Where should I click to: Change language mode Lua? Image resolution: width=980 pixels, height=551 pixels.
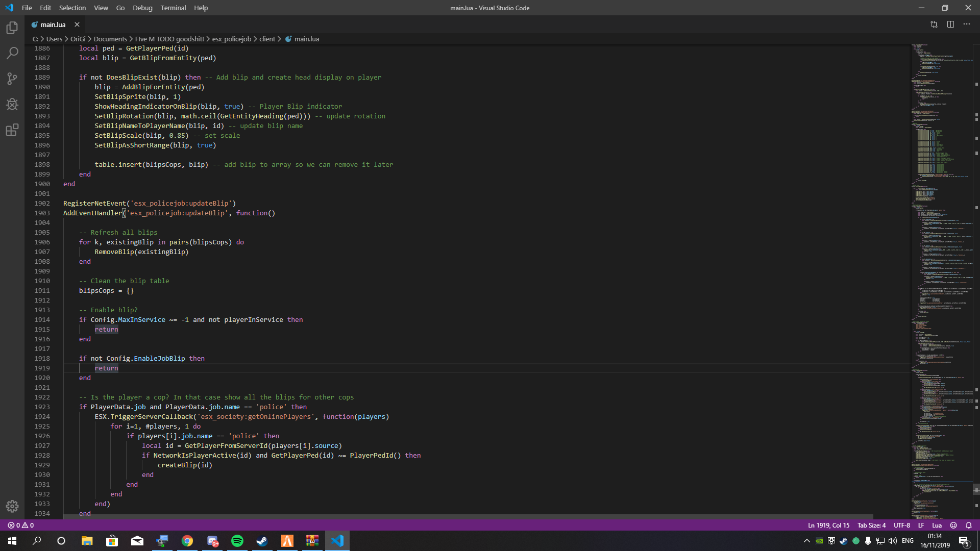[x=937, y=525]
